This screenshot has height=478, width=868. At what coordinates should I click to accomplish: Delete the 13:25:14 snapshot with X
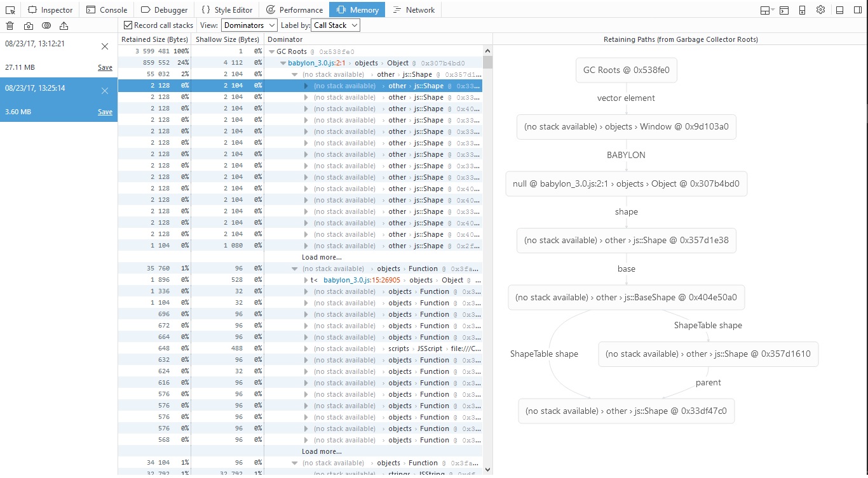pos(105,91)
